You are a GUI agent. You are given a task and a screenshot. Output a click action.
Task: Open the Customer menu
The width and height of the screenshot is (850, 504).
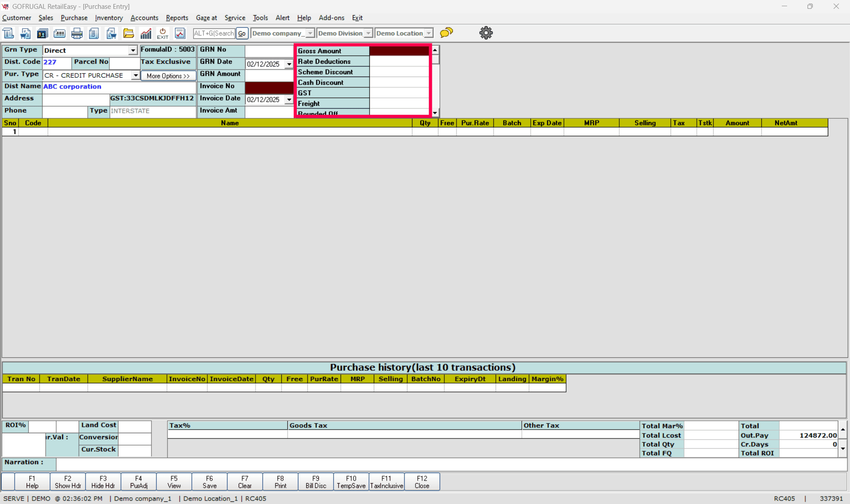click(17, 18)
